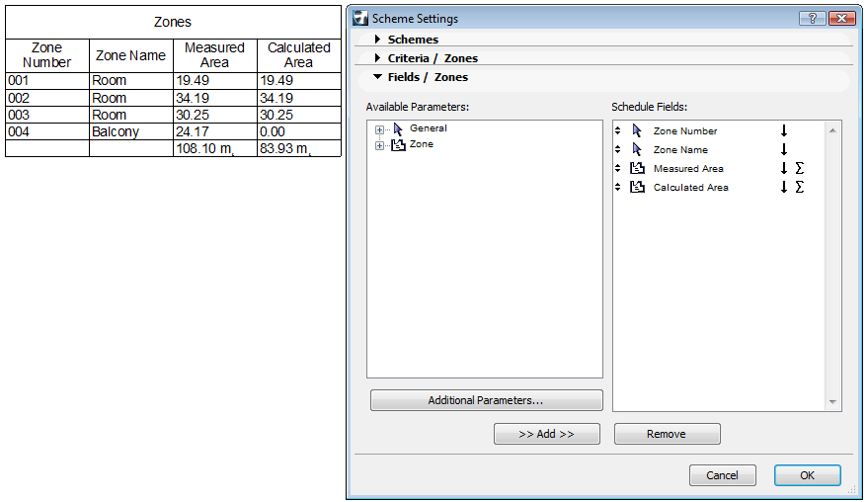Click the Zone parameter icon in the tree
The height and width of the screenshot is (502, 868).
(399, 145)
